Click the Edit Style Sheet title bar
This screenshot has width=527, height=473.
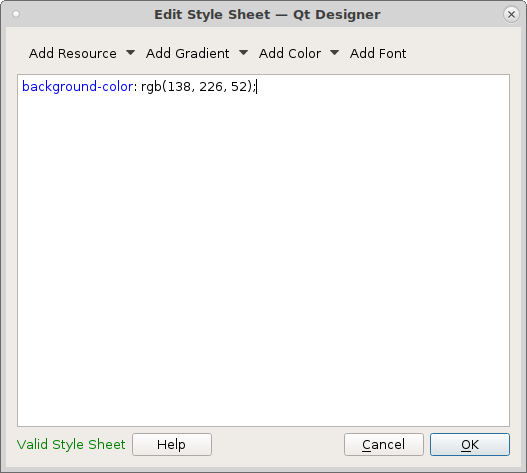[267, 14]
